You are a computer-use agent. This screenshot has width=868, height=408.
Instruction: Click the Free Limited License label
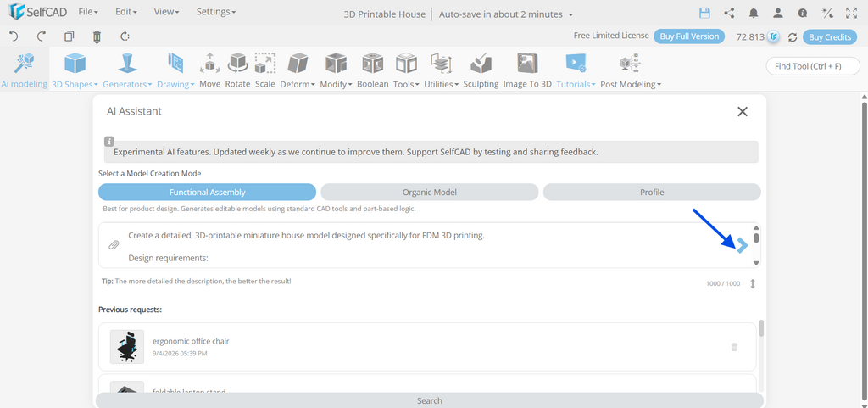tap(611, 36)
